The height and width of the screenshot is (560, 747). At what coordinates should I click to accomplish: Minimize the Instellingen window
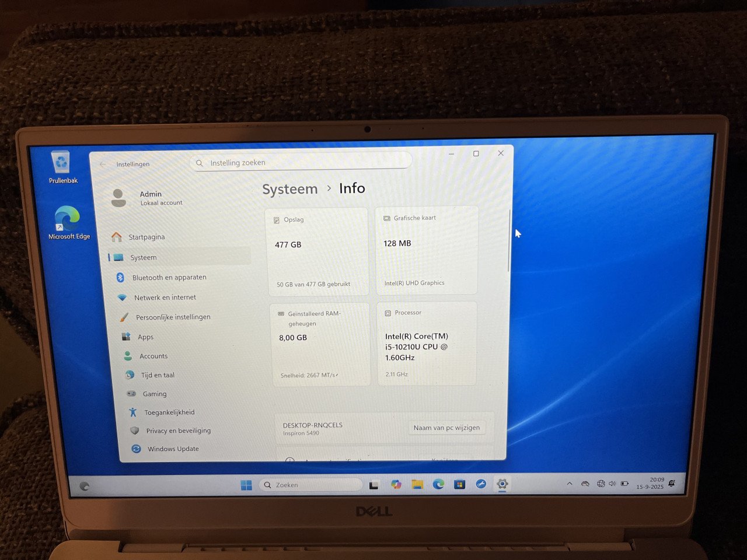pos(451,154)
